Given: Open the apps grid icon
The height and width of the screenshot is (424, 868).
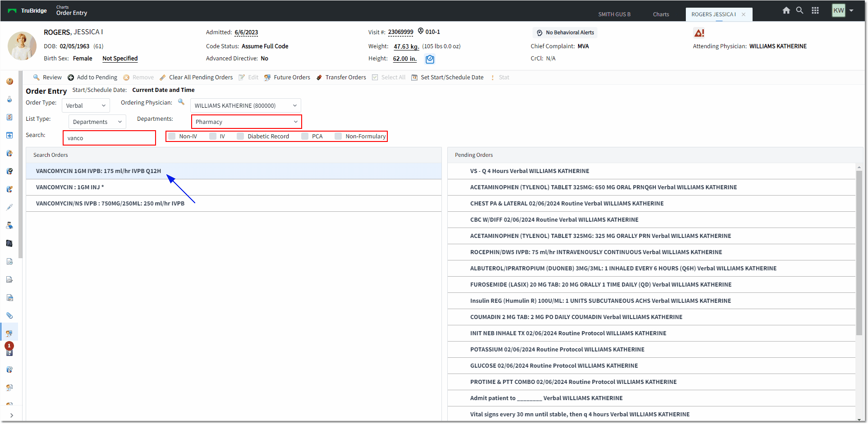Looking at the screenshot, I should pos(815,10).
